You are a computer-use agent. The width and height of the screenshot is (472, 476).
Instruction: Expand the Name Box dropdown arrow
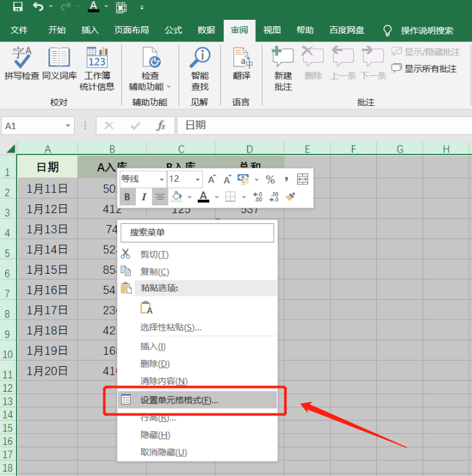click(68, 126)
